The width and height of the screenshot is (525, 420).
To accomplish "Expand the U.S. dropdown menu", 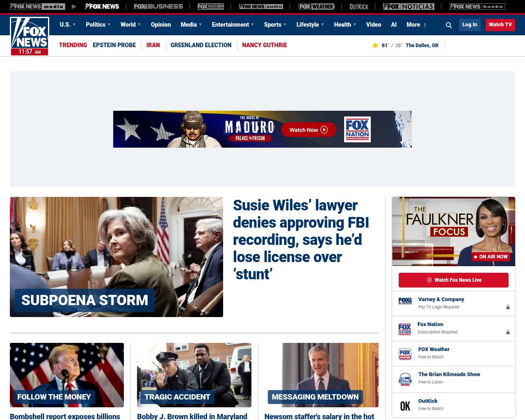I will pos(68,25).
